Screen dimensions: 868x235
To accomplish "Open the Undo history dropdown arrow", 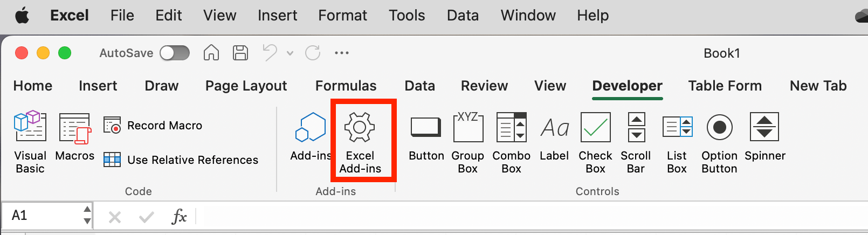I will 290,53.
